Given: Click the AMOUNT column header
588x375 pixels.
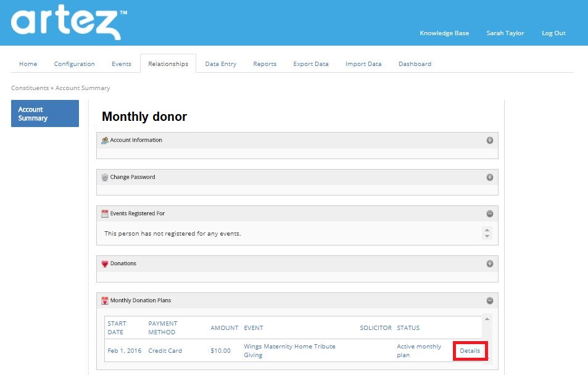Looking at the screenshot, I should click(224, 328).
